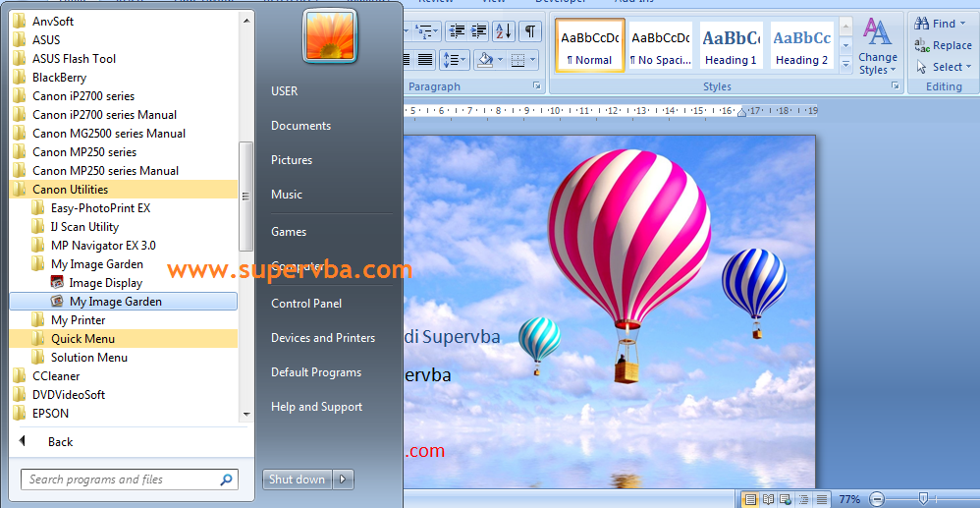980x508 pixels.
Task: Apply the Heading 2 style
Action: tap(802, 45)
